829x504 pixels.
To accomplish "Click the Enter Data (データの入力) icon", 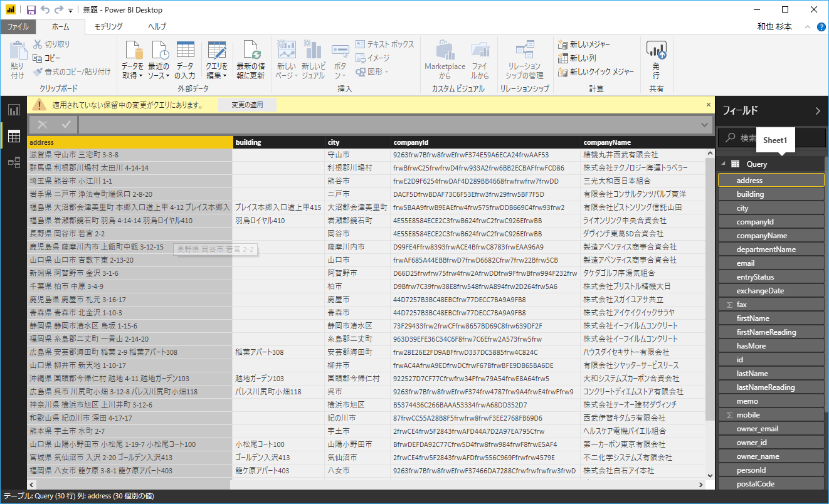I will 185,60.
